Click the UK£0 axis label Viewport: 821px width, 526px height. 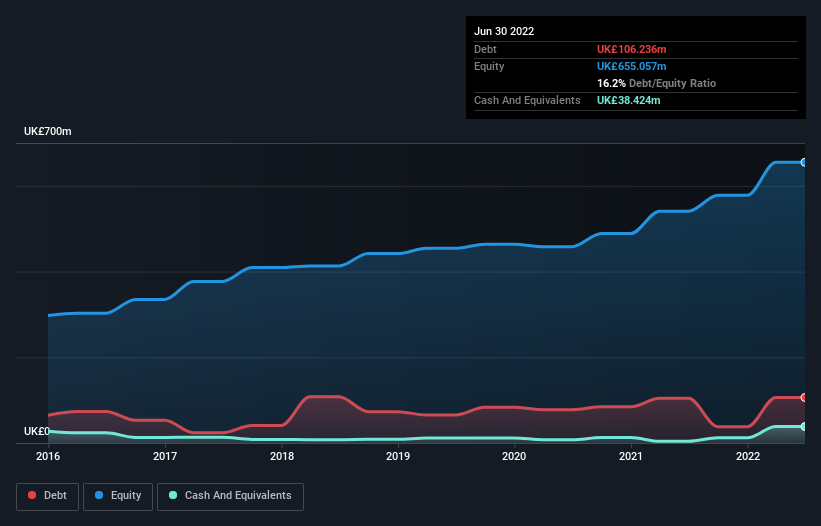[x=37, y=431]
